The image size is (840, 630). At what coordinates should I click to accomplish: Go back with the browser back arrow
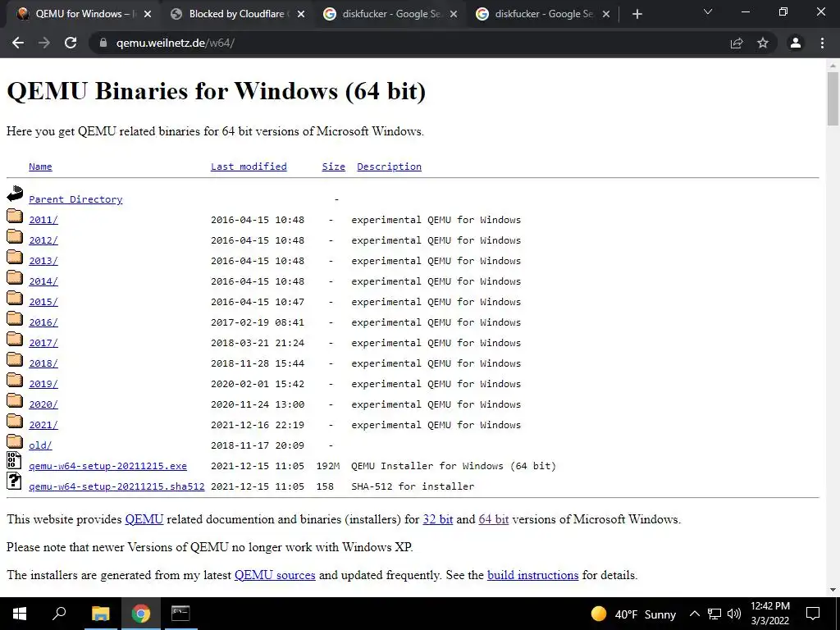(18, 43)
